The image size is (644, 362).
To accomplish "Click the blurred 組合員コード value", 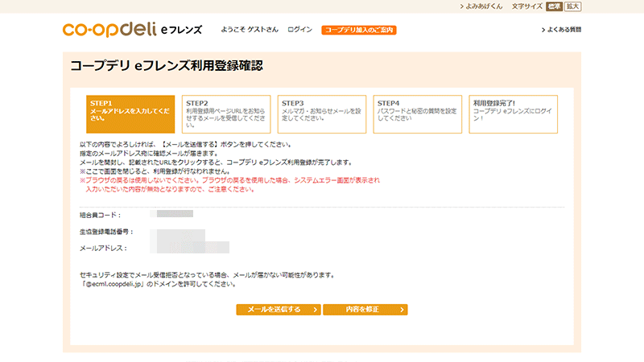I will 171,214.
